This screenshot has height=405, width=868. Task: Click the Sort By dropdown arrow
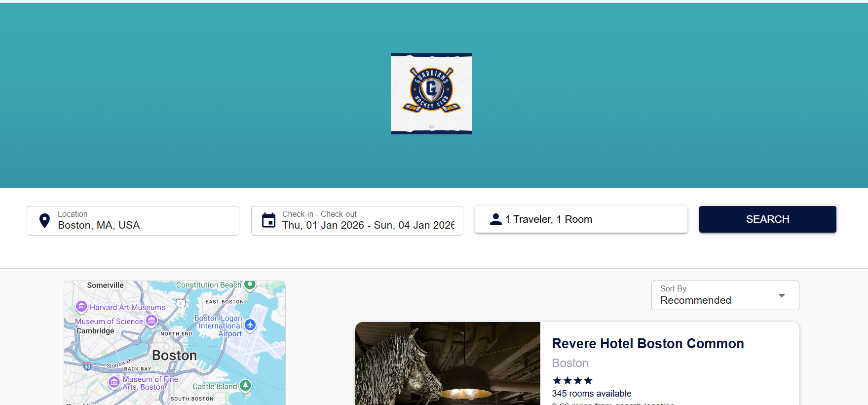(781, 295)
